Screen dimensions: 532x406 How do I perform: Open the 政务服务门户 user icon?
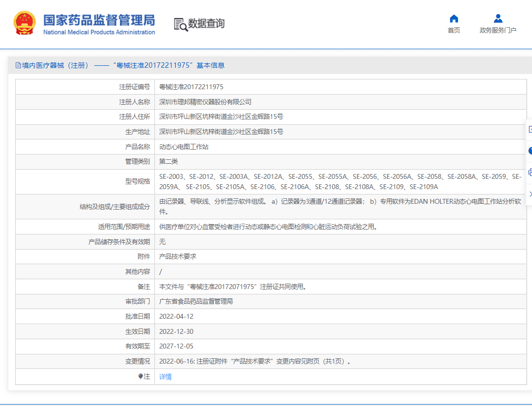[498, 19]
